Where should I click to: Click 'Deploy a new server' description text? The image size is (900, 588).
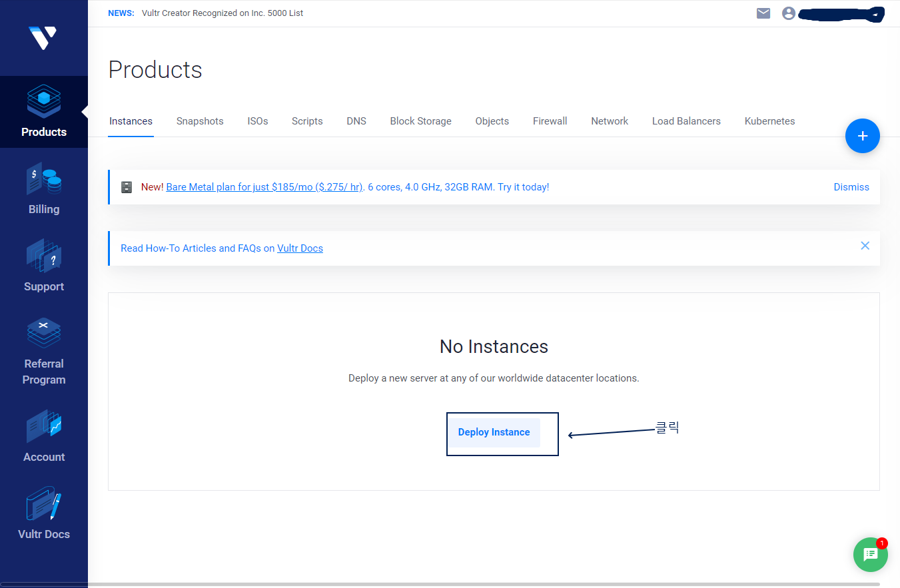(x=494, y=378)
